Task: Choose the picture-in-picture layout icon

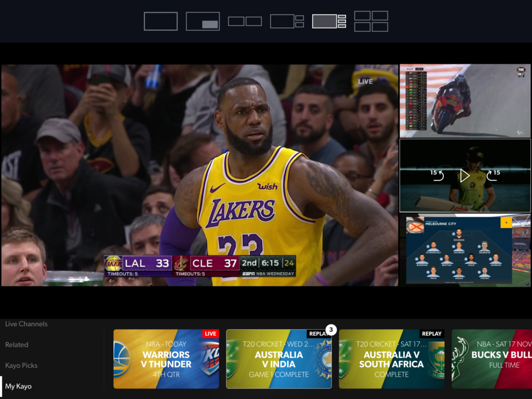Action: point(203,21)
